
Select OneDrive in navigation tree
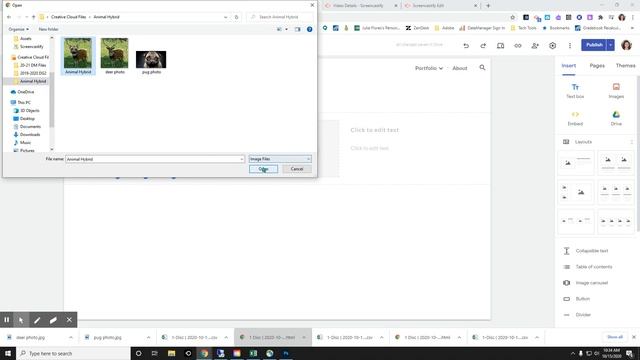(22, 92)
